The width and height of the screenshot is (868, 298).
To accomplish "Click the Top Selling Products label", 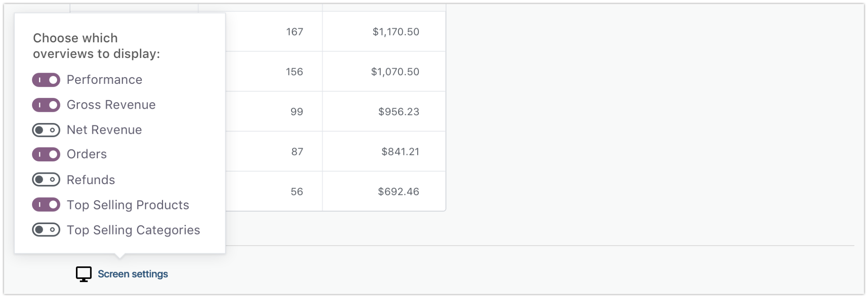I will pyautogui.click(x=128, y=205).
